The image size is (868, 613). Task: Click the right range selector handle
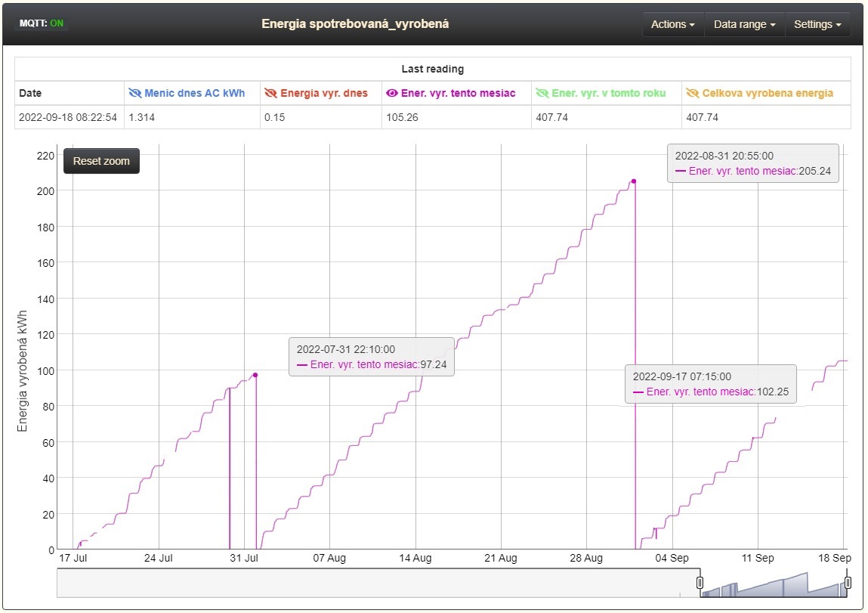click(x=848, y=583)
